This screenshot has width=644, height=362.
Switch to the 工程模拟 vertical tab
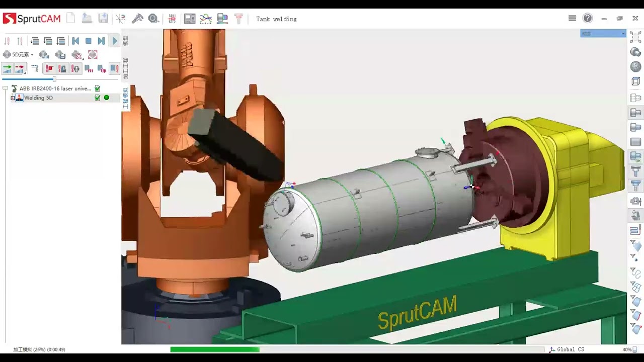click(x=126, y=98)
